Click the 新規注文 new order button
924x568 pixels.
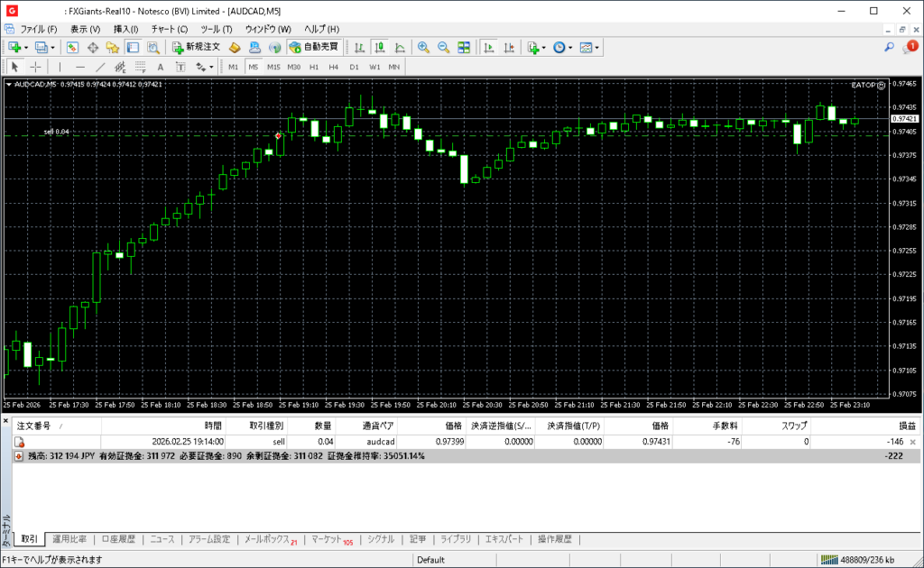(196, 47)
